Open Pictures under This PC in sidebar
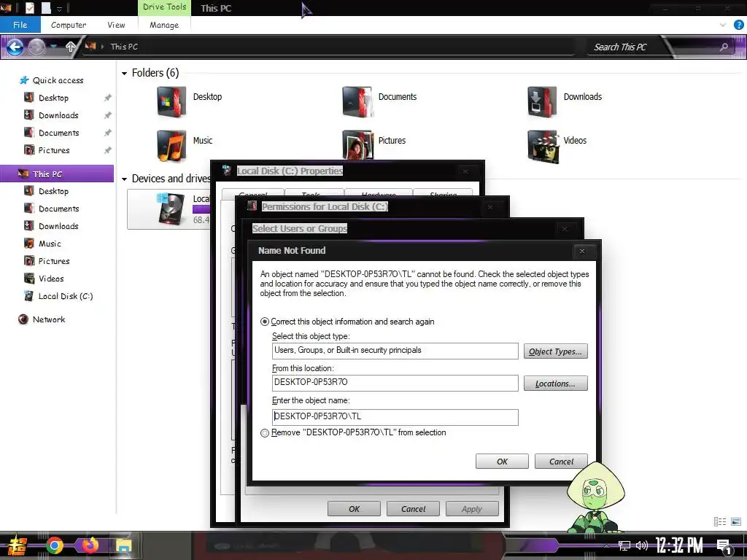 [x=54, y=261]
